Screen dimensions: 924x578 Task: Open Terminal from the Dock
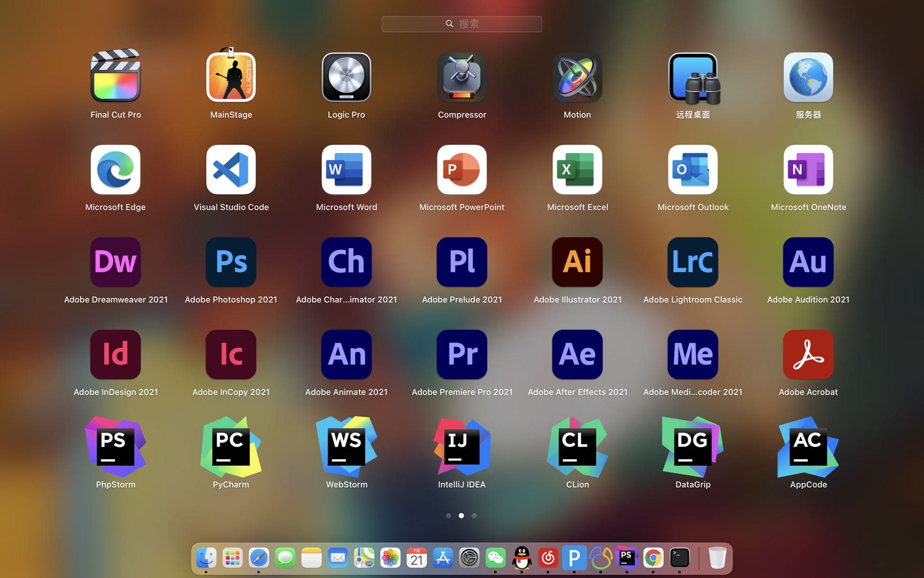tap(680, 558)
